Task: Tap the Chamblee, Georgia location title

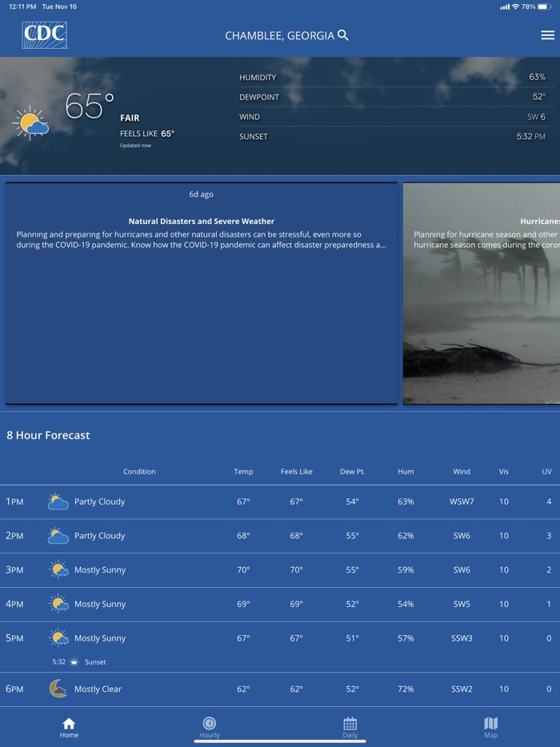Action: (x=279, y=36)
